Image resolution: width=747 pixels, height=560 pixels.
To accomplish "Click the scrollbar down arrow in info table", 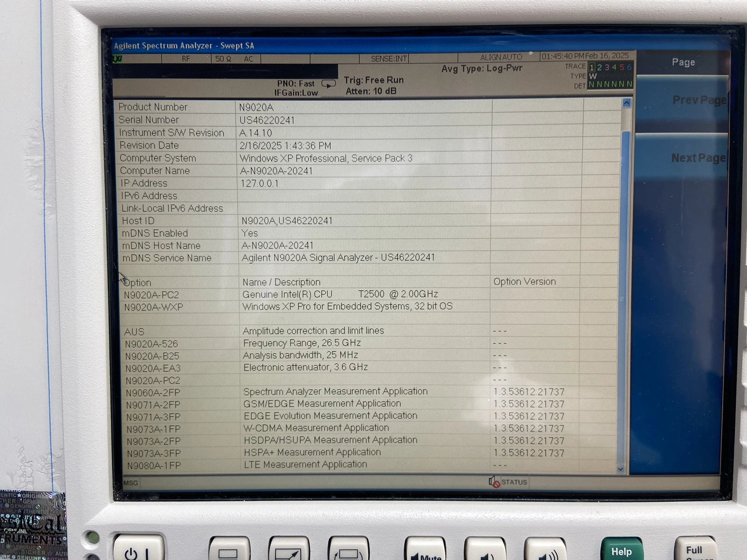I will click(620, 469).
